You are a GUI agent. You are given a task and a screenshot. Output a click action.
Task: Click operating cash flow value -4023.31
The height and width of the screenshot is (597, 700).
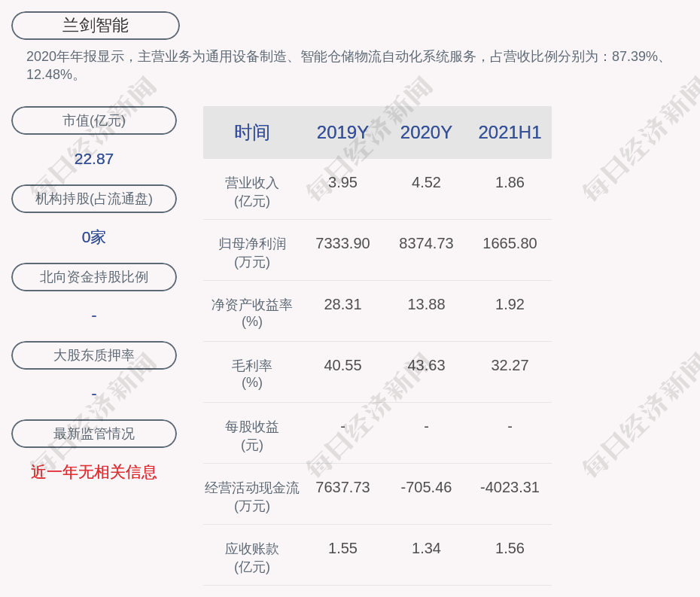click(510, 487)
